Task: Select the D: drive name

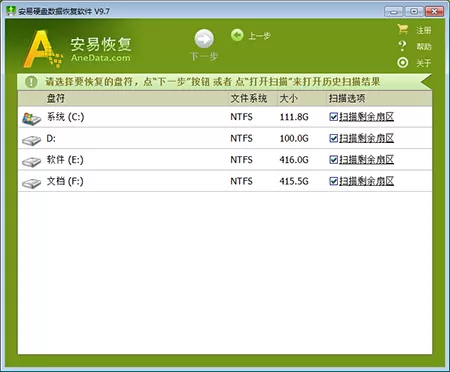Action: [51, 138]
